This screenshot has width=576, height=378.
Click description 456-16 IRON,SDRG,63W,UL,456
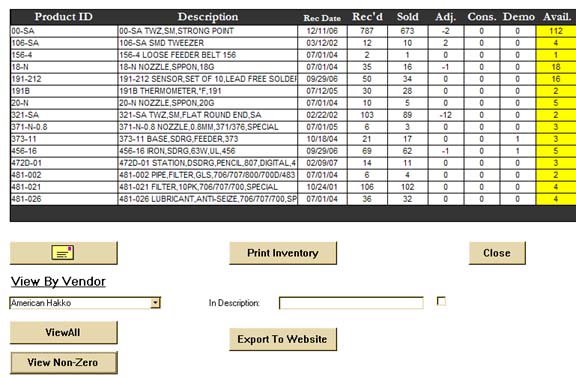(x=208, y=151)
